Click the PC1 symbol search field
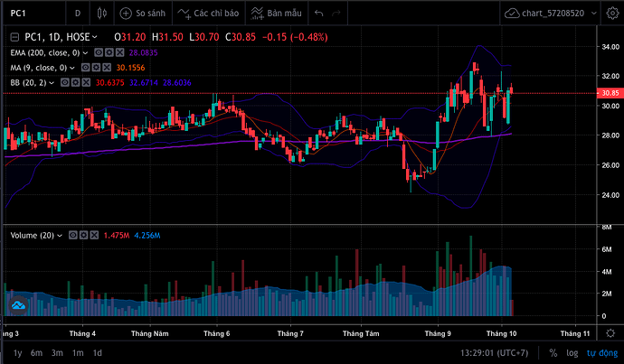This screenshot has height=364, width=624. [32, 14]
